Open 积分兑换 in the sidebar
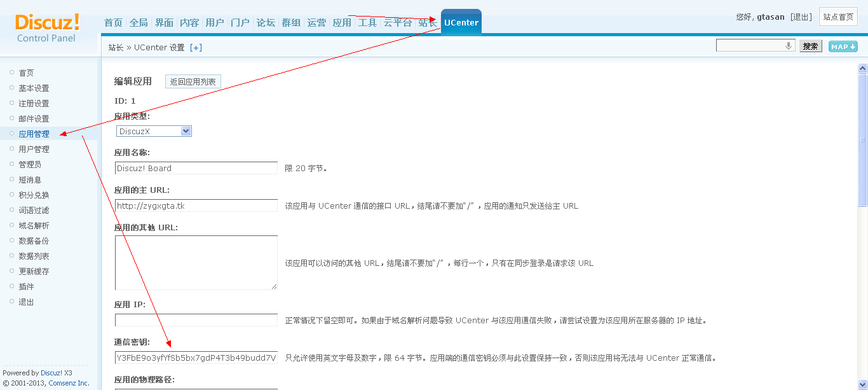The image size is (868, 390). [34, 195]
